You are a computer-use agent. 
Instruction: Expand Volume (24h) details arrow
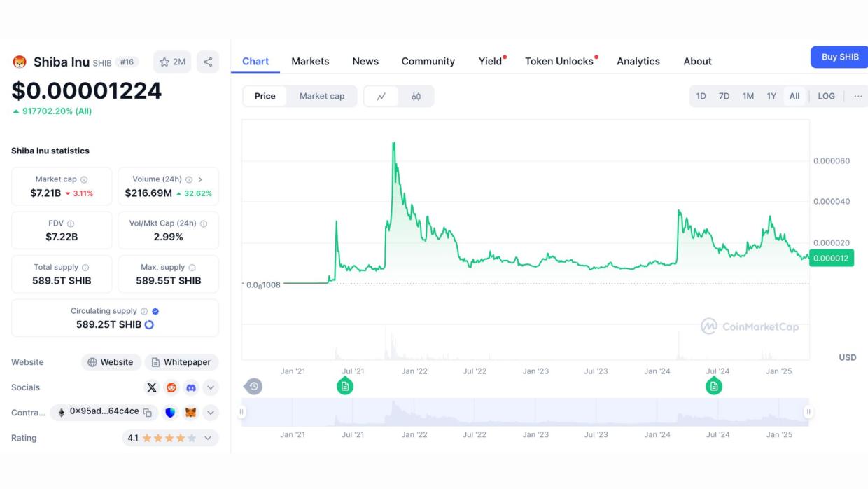pyautogui.click(x=200, y=180)
